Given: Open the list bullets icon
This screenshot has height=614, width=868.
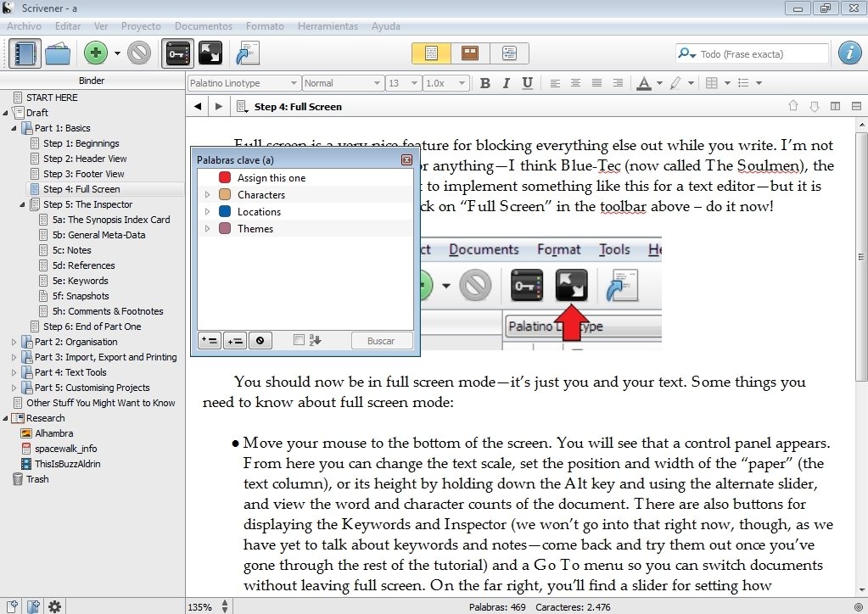Looking at the screenshot, I should coord(743,83).
